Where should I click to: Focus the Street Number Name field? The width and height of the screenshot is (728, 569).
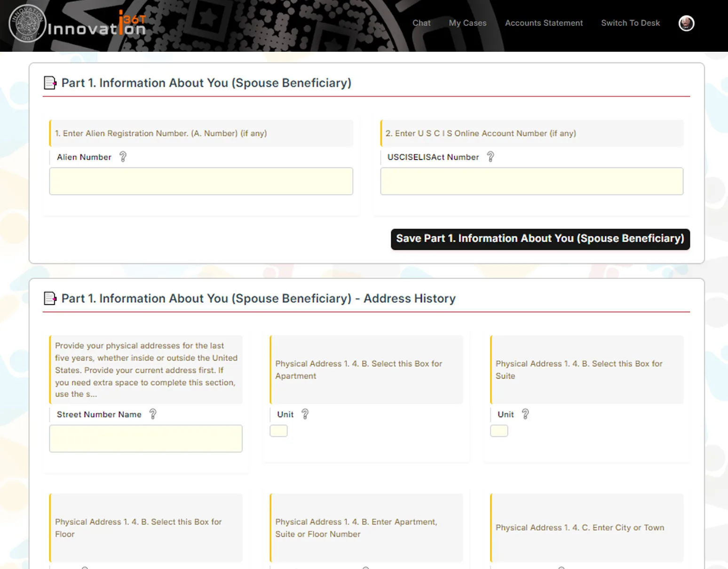coord(146,439)
